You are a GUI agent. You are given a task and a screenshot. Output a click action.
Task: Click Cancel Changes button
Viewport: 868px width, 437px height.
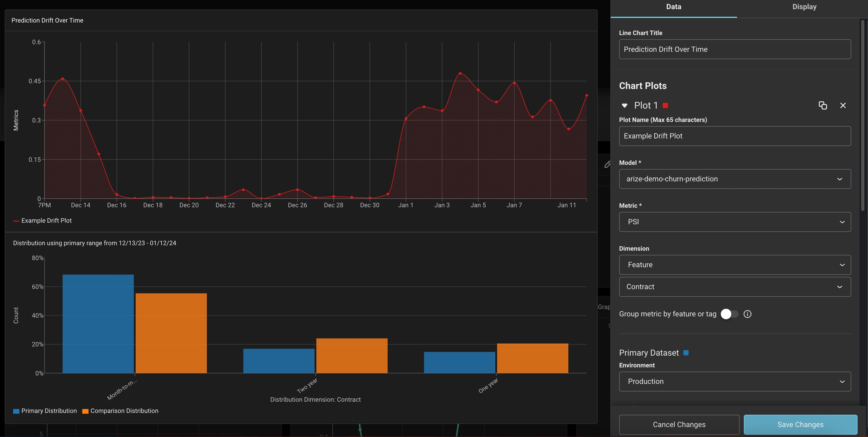point(679,425)
